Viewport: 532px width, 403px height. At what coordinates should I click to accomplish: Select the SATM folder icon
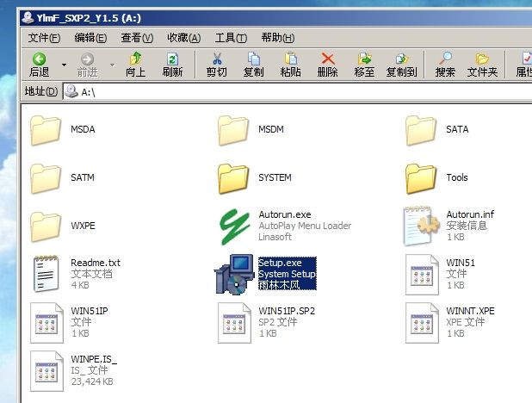(x=46, y=178)
